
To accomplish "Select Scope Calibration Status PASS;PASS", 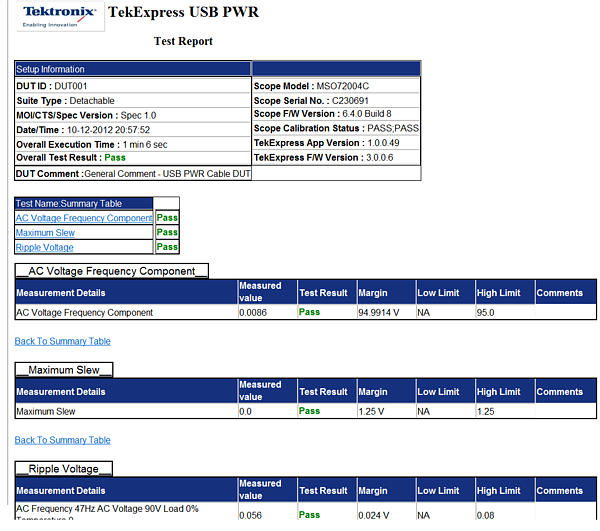I will pos(336,128).
